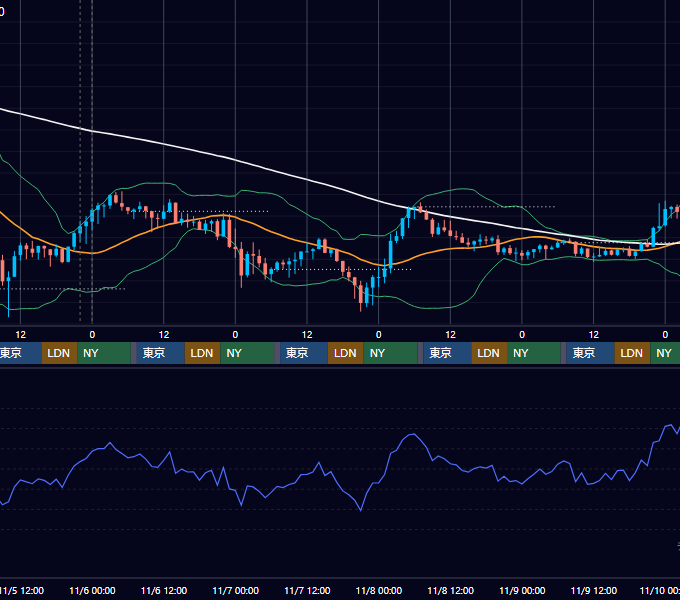Select the LDN session block on 11/9

click(632, 353)
